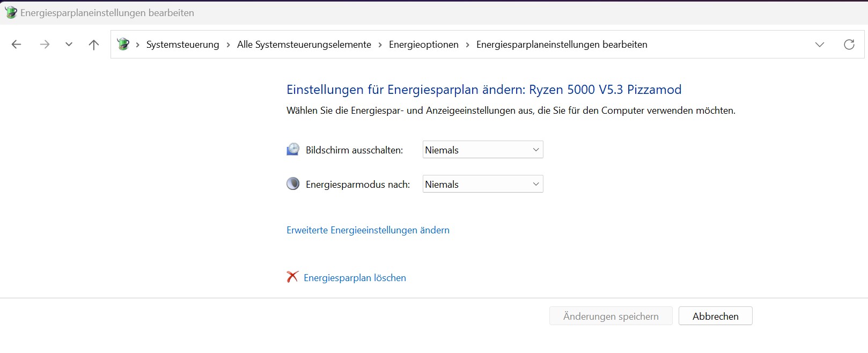The image size is (868, 353).
Task: Select Energiesparplaneinstellungen bearbeiten breadcrumb
Action: [x=562, y=45]
